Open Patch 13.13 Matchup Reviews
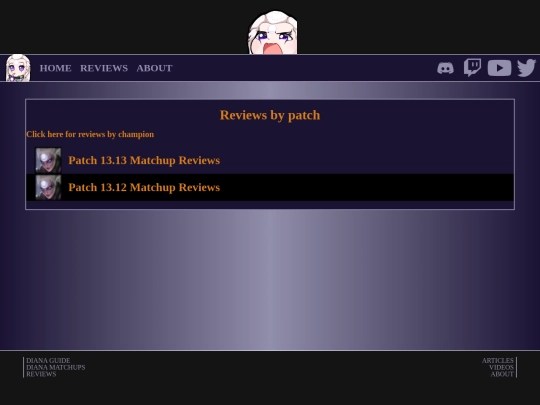This screenshot has width=540, height=405. 144,160
